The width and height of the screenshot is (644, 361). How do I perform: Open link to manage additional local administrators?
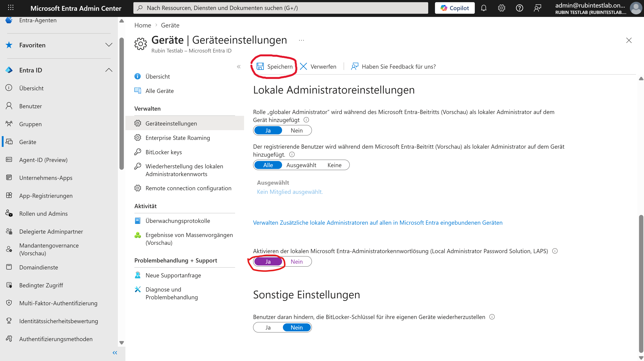point(377,222)
